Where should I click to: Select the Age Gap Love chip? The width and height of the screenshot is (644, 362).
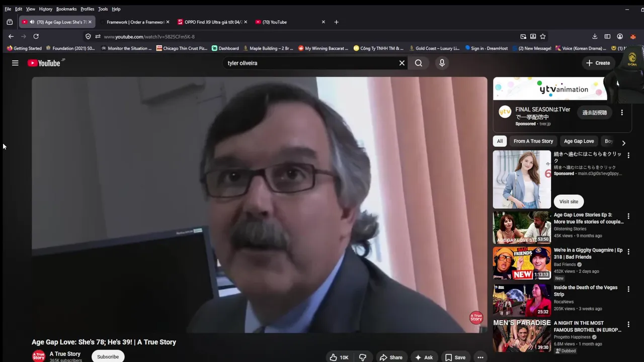click(x=579, y=141)
